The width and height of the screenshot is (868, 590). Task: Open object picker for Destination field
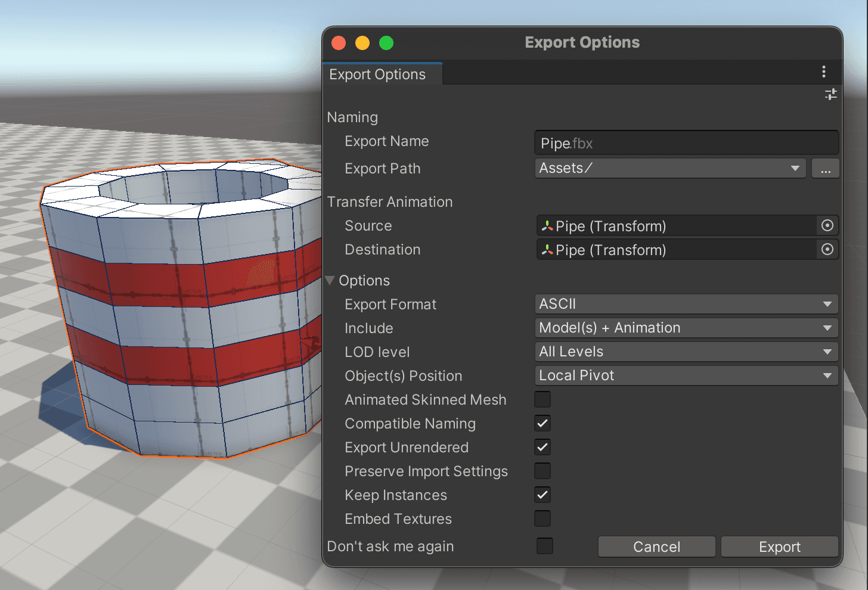pyautogui.click(x=827, y=250)
